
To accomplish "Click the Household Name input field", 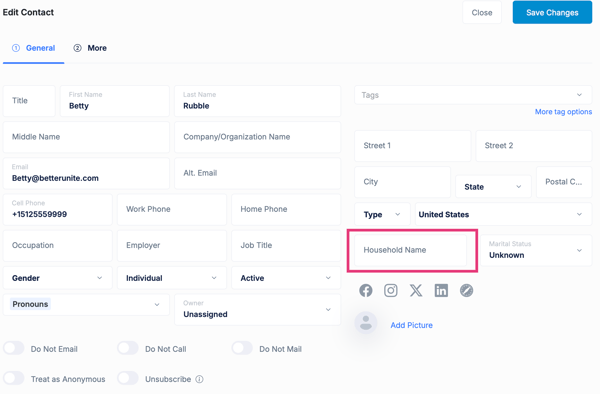I will 410,250.
